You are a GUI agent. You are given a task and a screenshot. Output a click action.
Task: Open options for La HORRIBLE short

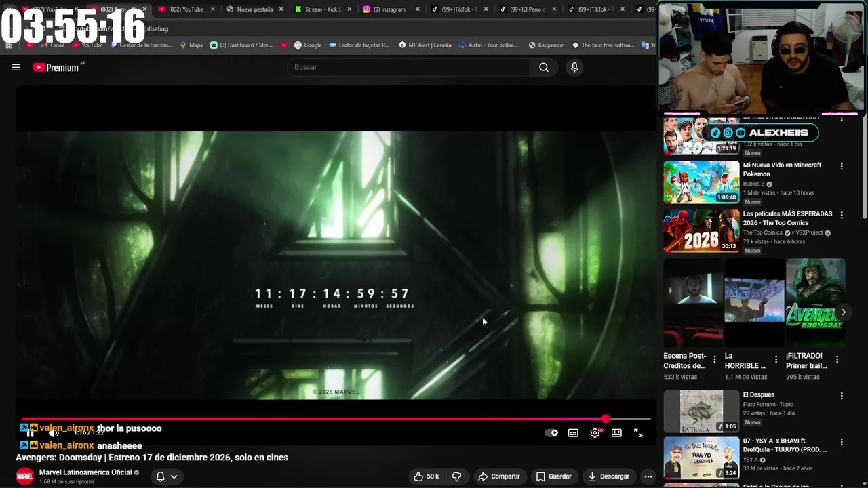point(776,359)
